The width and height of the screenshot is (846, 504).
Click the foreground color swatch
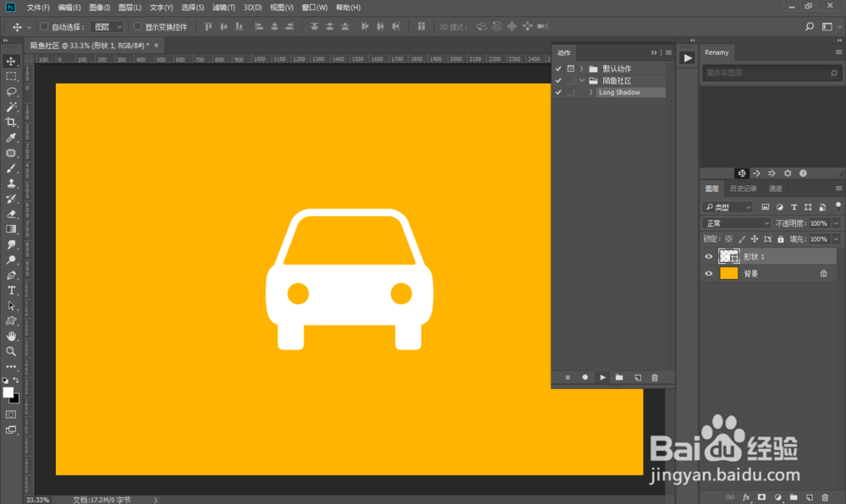tap(8, 392)
